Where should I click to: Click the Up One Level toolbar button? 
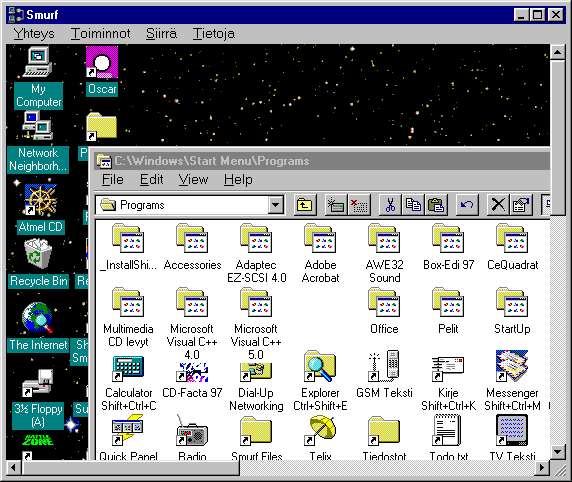coord(305,205)
